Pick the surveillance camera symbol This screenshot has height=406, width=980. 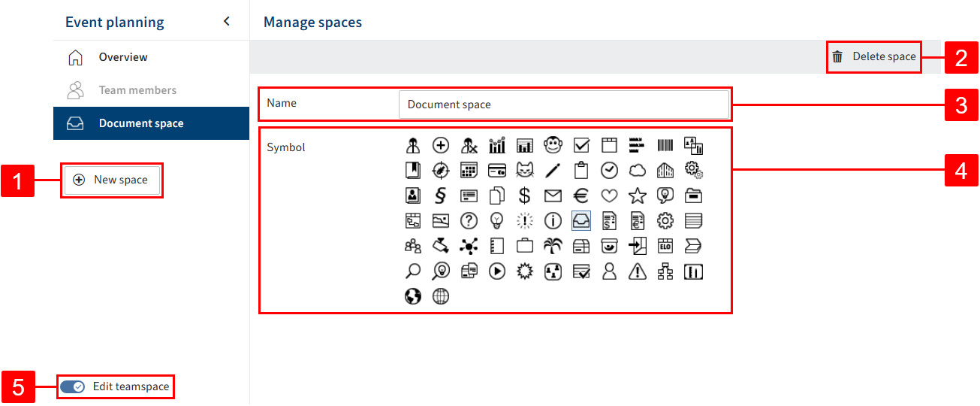click(441, 246)
